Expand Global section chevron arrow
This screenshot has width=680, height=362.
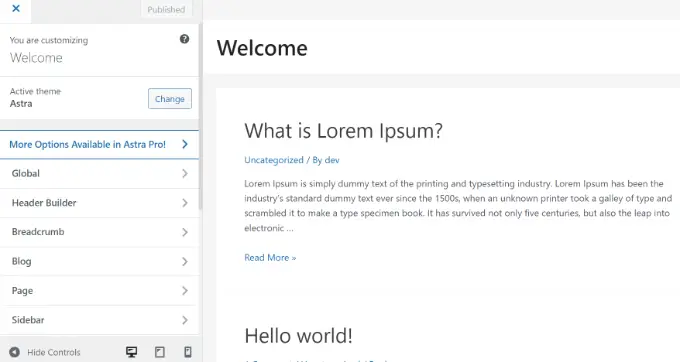185,173
